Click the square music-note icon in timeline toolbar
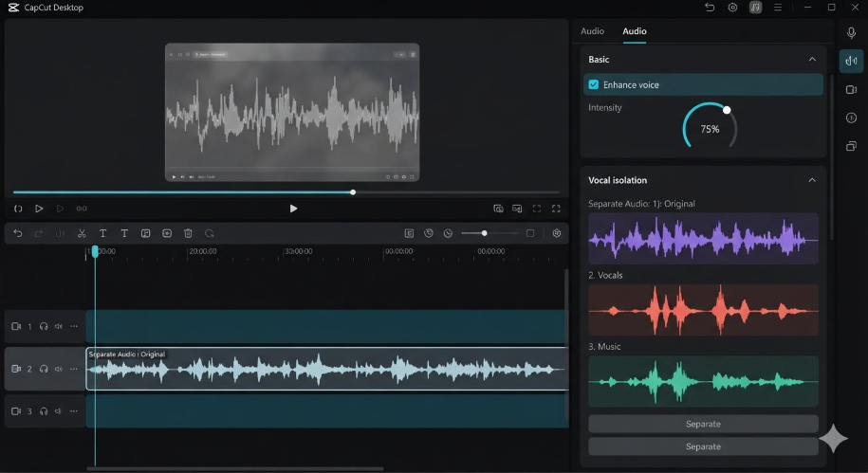868x473 pixels. [145, 233]
